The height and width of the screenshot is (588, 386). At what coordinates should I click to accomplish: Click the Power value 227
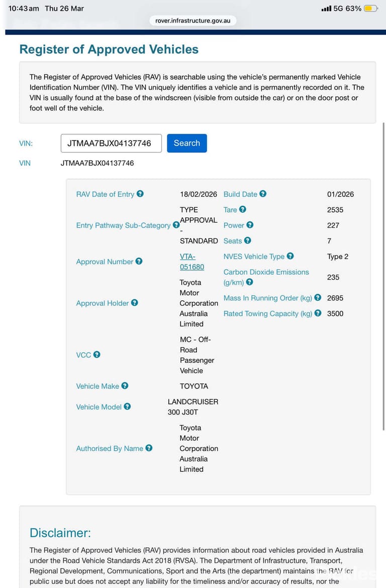pos(333,225)
